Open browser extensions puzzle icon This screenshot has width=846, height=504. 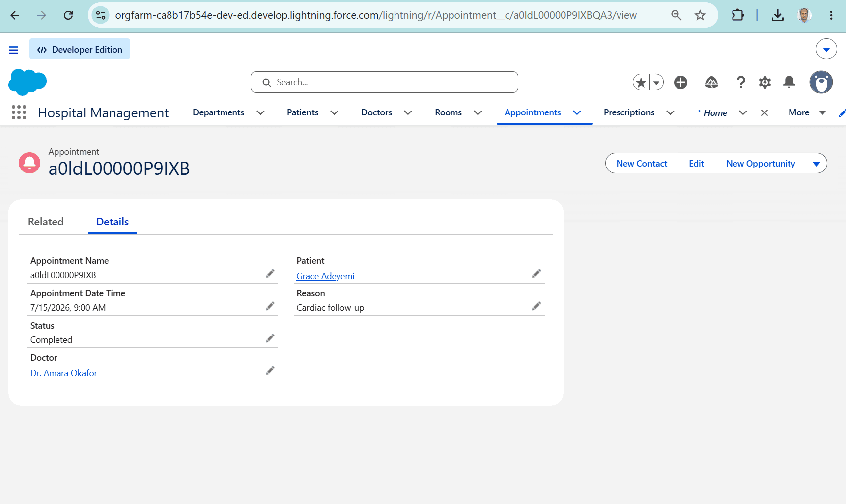(737, 15)
